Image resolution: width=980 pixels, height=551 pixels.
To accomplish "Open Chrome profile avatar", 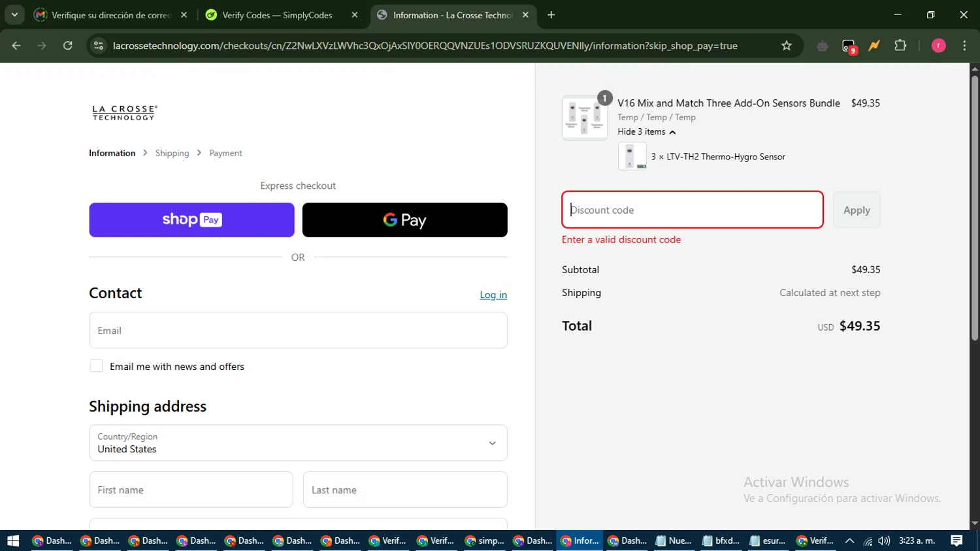I will [938, 46].
